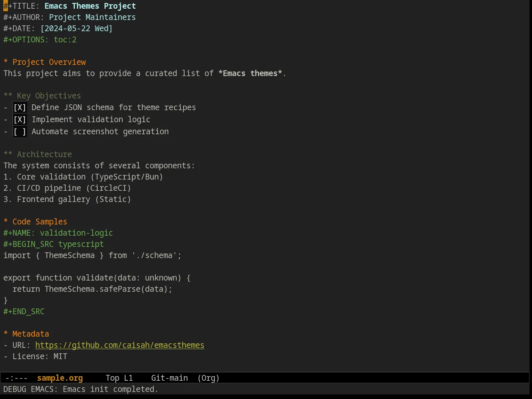
Task: Fold the 'Architecture' subheading stars
Action: click(8, 154)
